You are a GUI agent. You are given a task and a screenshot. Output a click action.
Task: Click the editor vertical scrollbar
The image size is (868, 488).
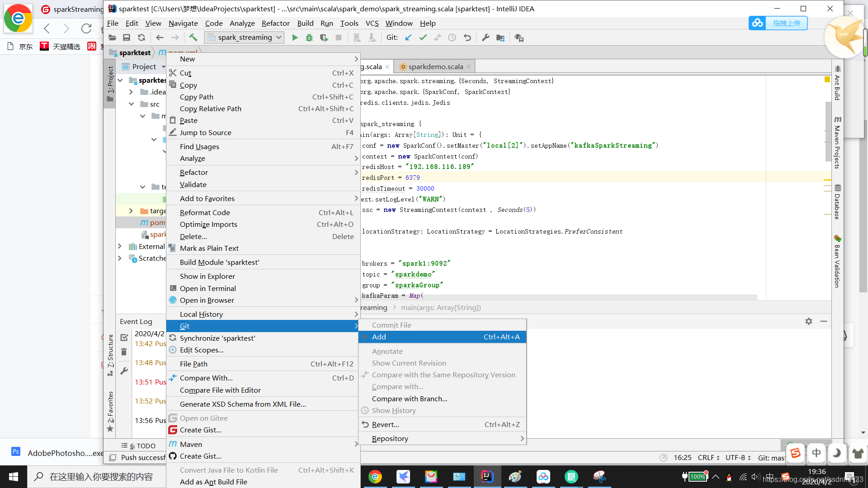[x=828, y=131]
